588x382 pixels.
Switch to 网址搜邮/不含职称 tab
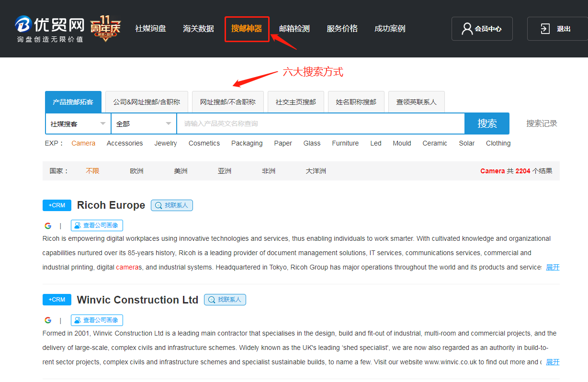[228, 102]
